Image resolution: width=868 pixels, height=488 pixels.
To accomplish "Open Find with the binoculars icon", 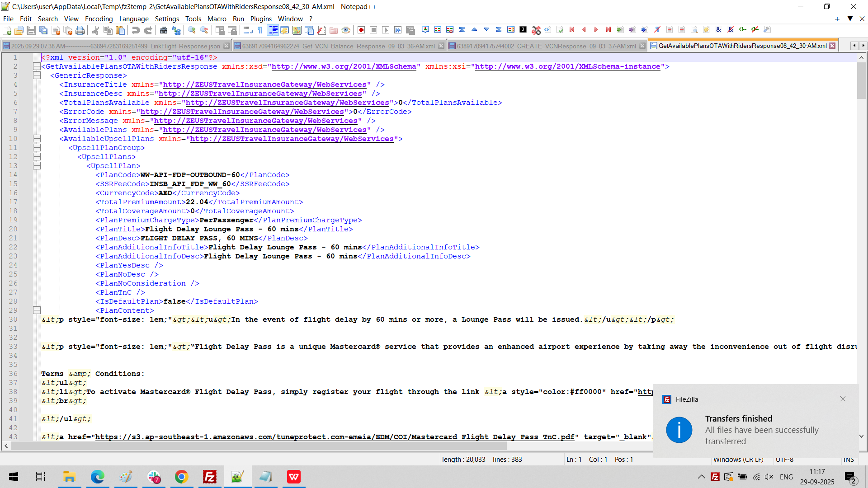I will tap(164, 30).
